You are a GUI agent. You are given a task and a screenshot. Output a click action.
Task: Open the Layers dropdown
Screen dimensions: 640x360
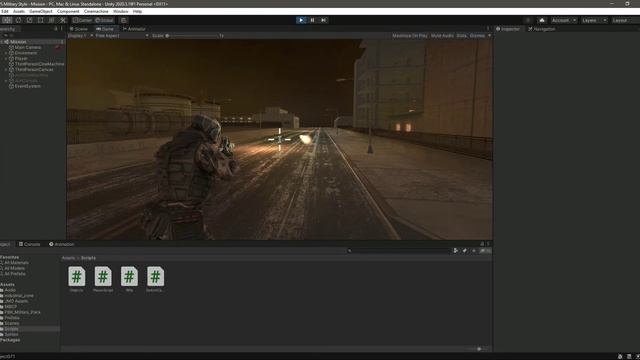point(594,20)
